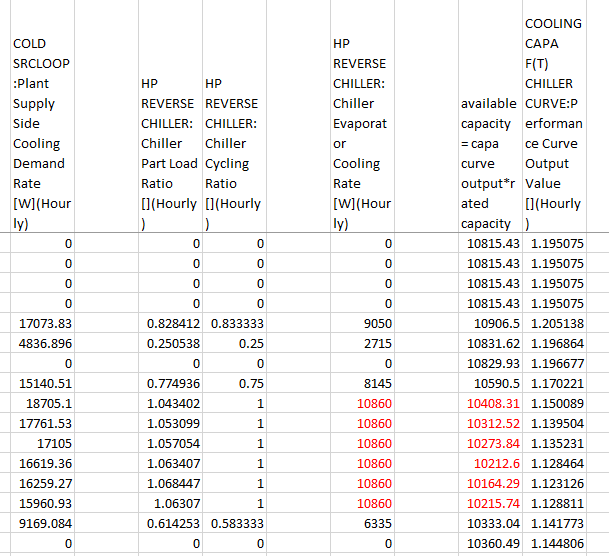The image size is (609, 556).
Task: Select available capacity cell 10333.04
Action: (490, 523)
